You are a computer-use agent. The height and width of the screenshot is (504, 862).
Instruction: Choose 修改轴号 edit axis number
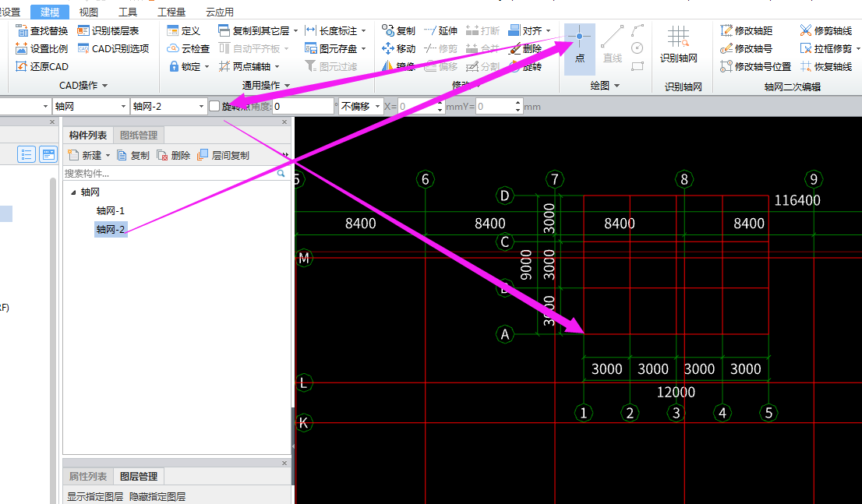pyautogui.click(x=747, y=48)
